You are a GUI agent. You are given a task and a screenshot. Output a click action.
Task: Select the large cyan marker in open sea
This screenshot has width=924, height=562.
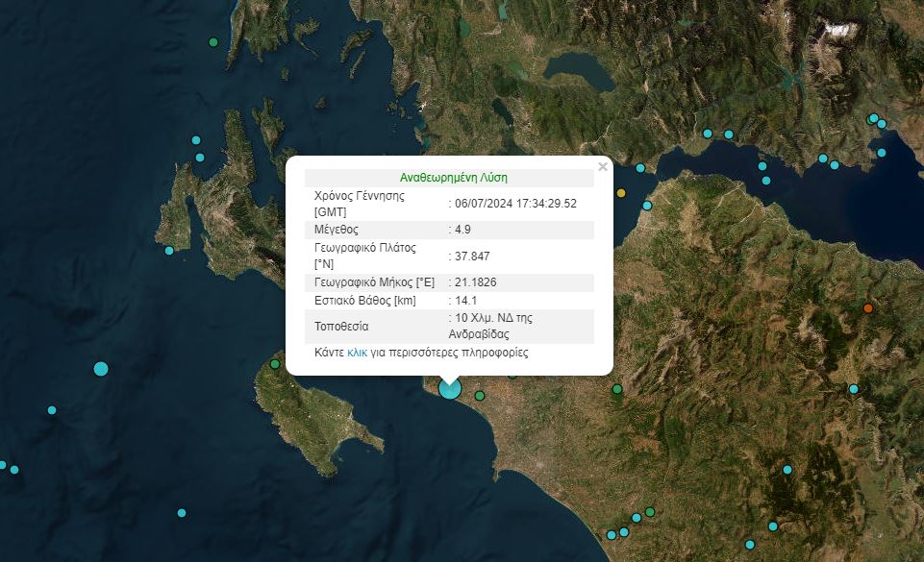[101, 369]
